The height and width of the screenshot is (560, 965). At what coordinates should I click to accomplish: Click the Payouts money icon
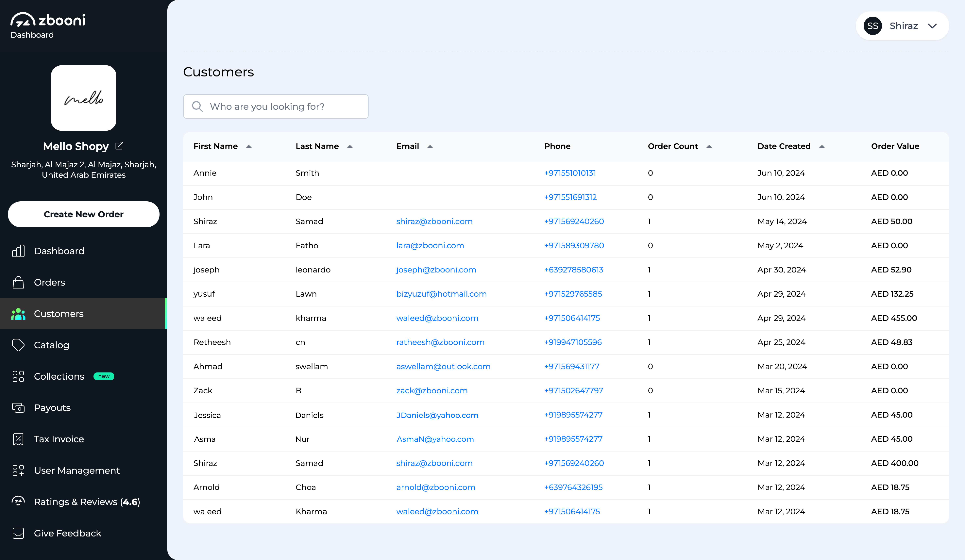[18, 408]
